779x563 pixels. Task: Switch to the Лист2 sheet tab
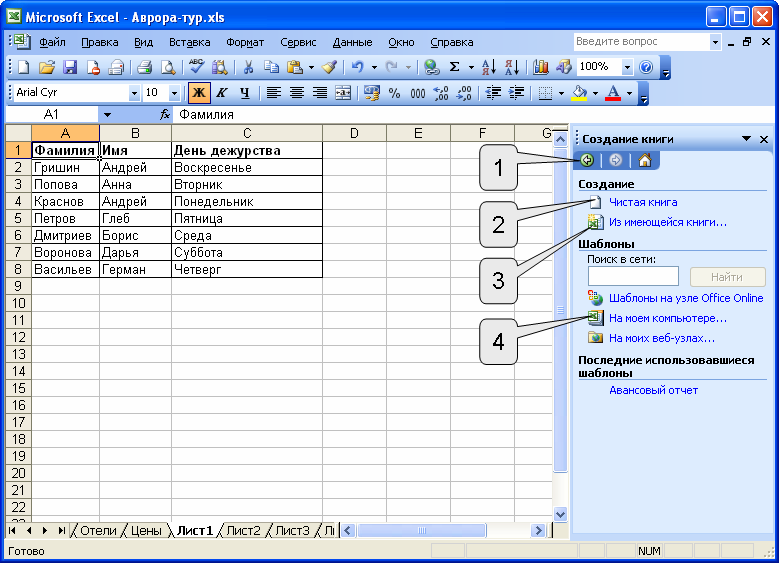243,531
